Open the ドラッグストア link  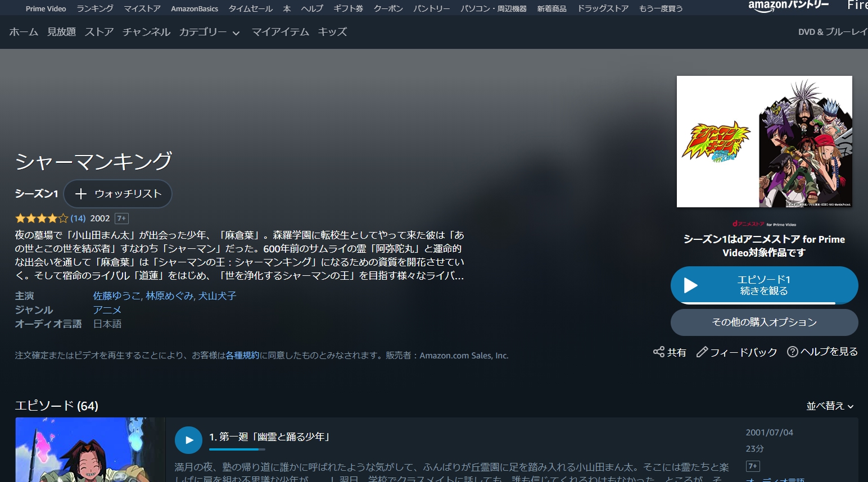click(603, 8)
